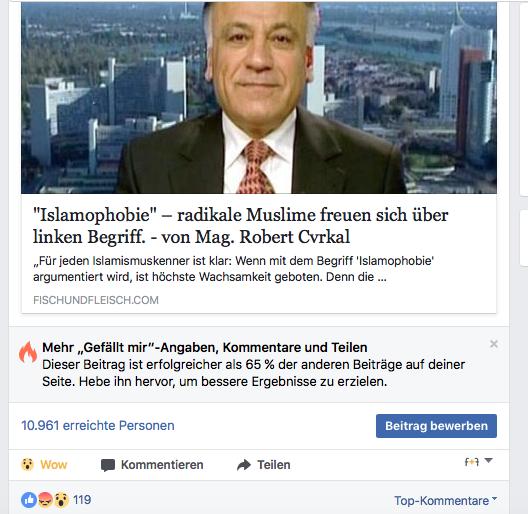This screenshot has height=514, width=528.
Task: Toggle the active Wow reaction button
Action: (44, 465)
